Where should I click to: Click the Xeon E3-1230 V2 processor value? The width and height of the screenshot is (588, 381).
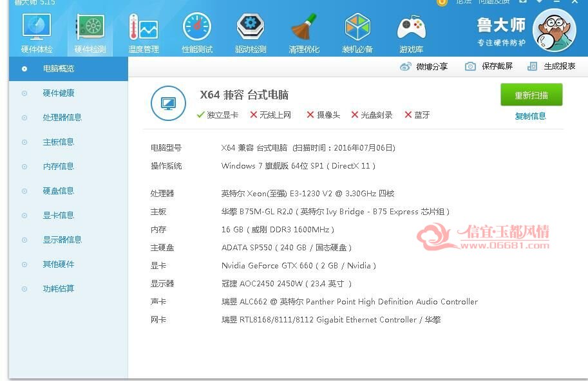tap(308, 194)
